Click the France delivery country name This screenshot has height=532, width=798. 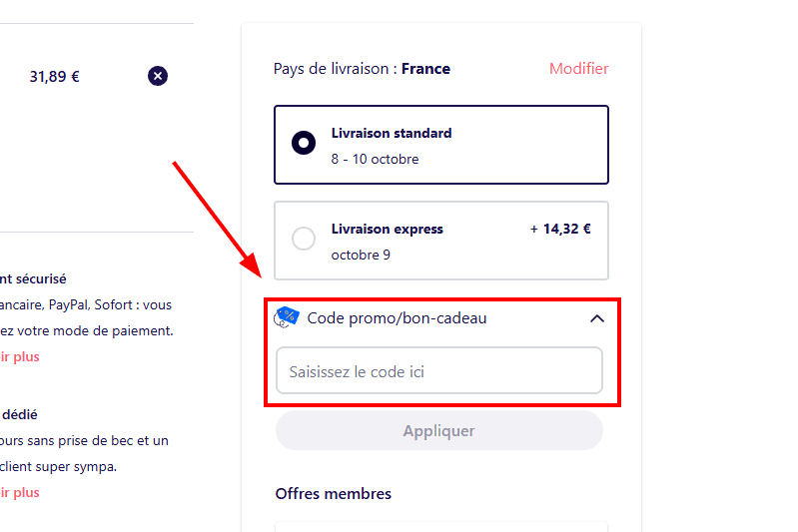point(425,69)
